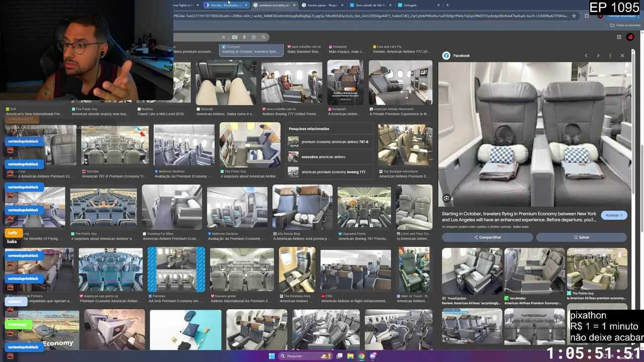
Task: Open NerdWallet related image thumbnail
Action: (534, 271)
